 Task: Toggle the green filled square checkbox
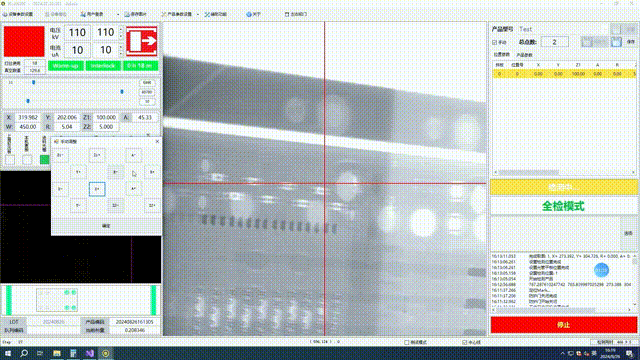coord(44,160)
